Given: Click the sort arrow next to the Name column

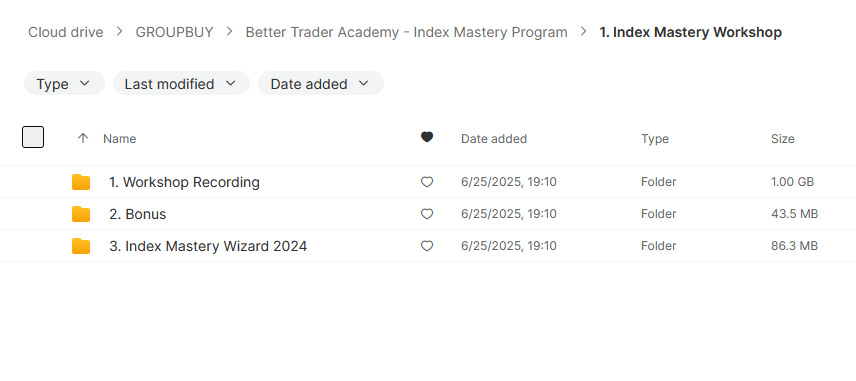Looking at the screenshot, I should (83, 139).
